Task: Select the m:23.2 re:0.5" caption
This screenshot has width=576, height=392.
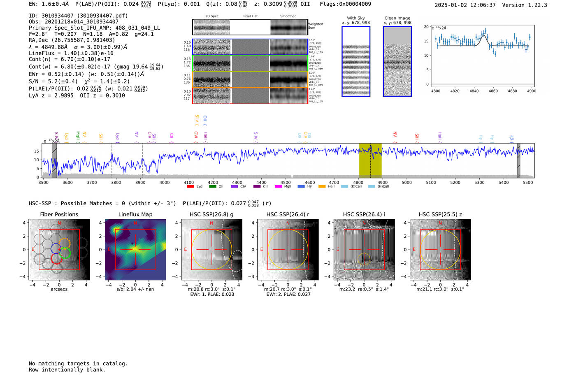Action: 364,289
